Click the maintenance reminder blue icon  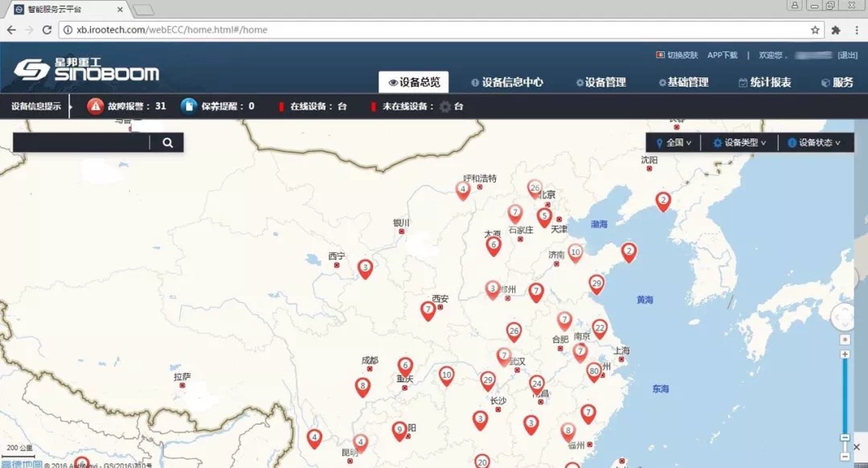[x=188, y=106]
